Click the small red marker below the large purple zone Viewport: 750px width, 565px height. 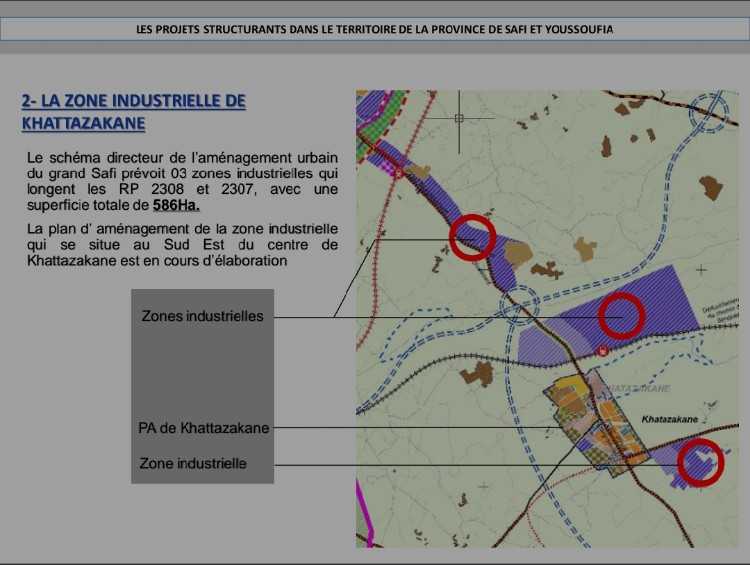point(602,351)
